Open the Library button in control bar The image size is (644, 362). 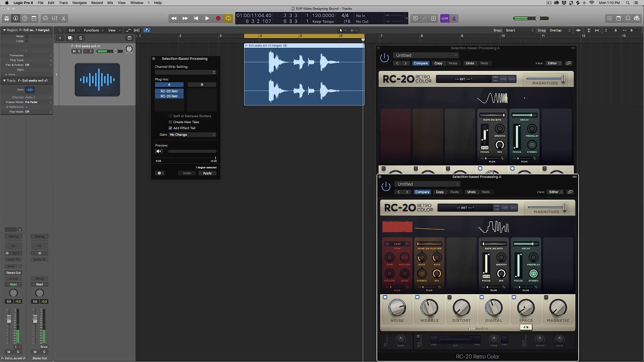(7, 19)
